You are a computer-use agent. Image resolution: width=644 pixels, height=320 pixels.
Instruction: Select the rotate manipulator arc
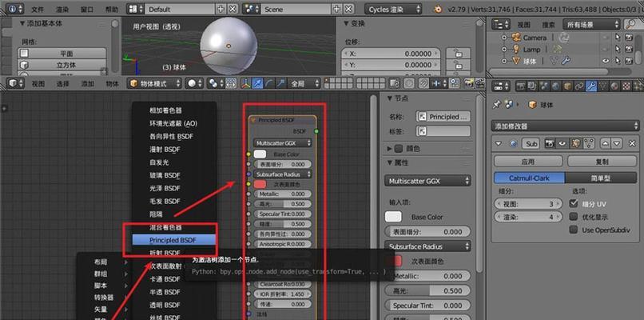[269, 83]
